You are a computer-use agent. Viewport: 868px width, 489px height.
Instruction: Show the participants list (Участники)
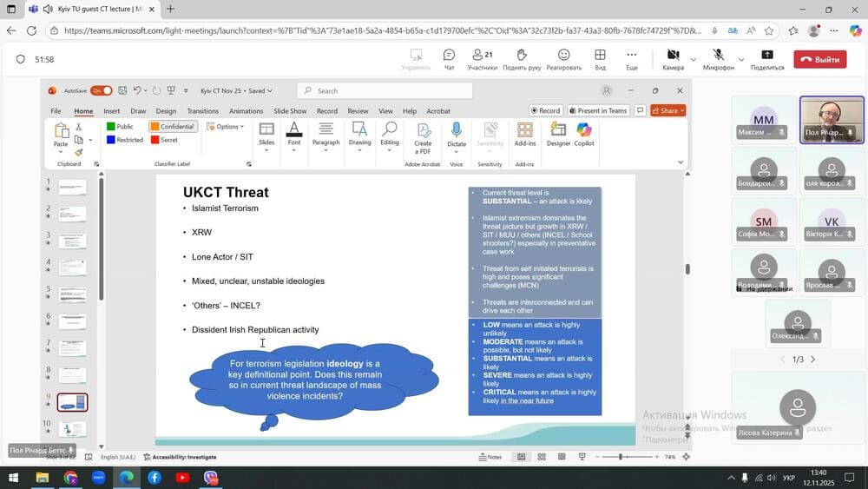point(482,59)
